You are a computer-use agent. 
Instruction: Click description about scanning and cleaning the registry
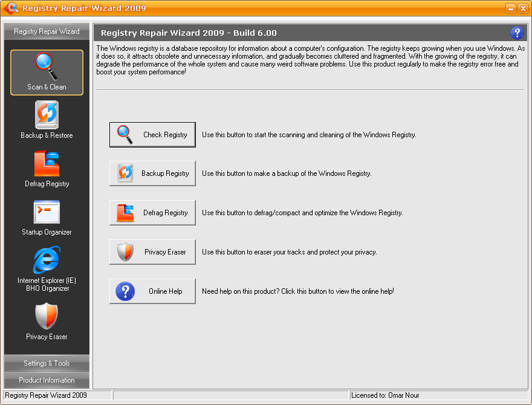309,135
